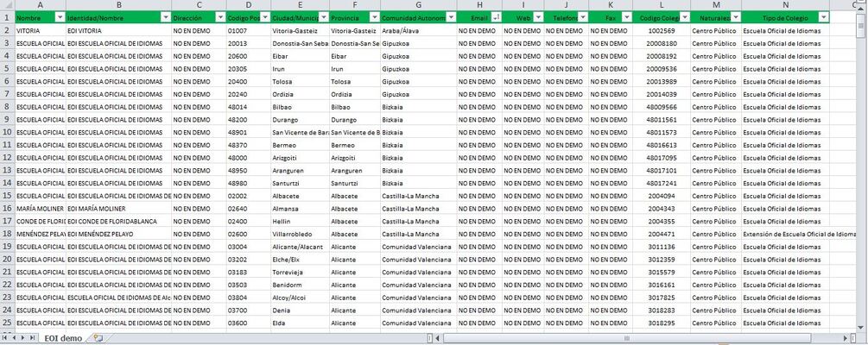Select Codigo Colegio cell 20008192
Screen dimensions: 868x345
(x=662, y=56)
